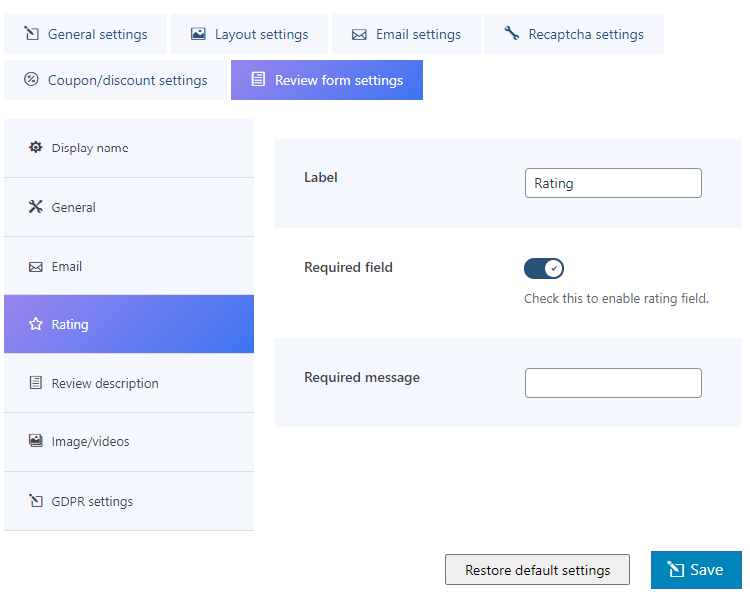
Task: Click the Image/videos picture icon
Action: coord(35,440)
